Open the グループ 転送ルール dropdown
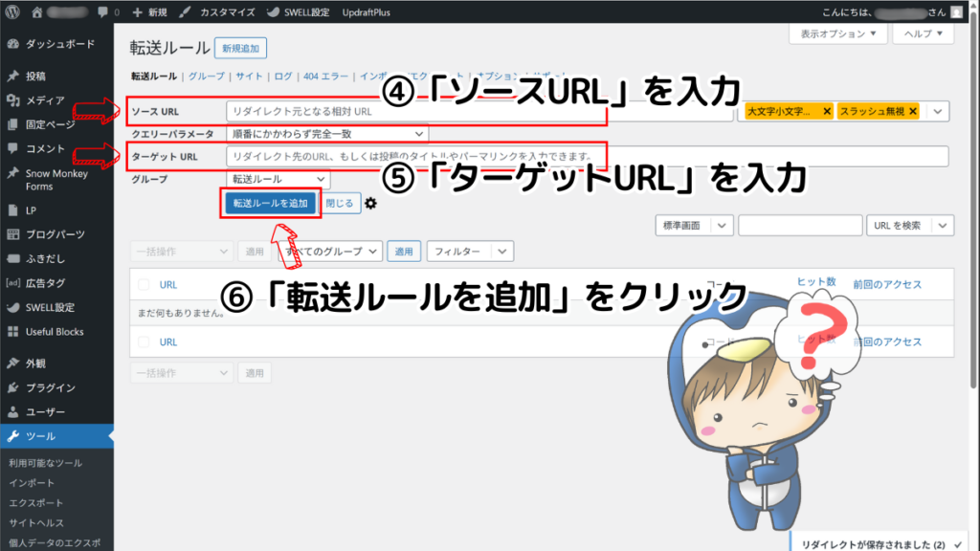The image size is (980, 551). coord(278,179)
